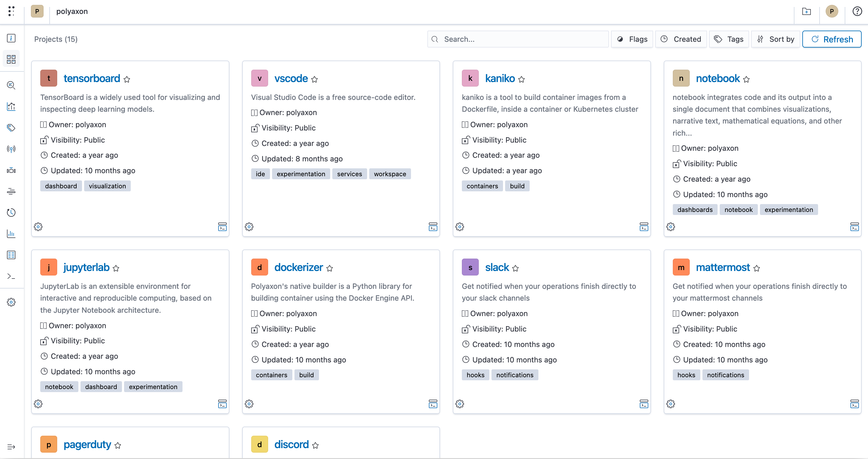868x459 pixels.
Task: Open the history clock sidebar icon
Action: [x=11, y=213]
